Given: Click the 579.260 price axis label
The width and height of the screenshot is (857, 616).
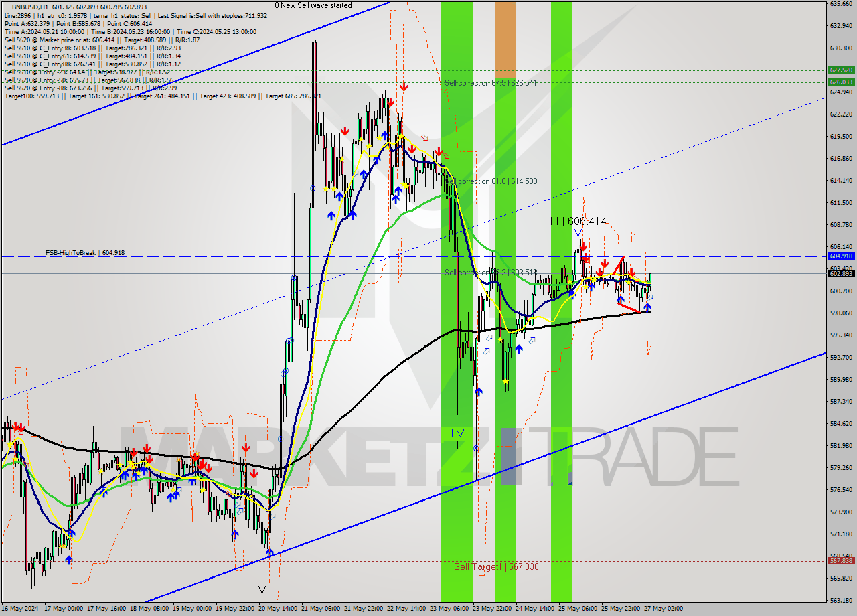Looking at the screenshot, I should [840, 468].
